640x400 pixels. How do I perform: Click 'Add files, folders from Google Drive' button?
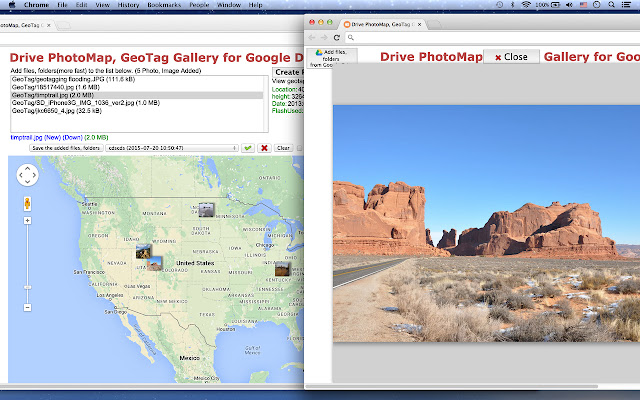(332, 58)
